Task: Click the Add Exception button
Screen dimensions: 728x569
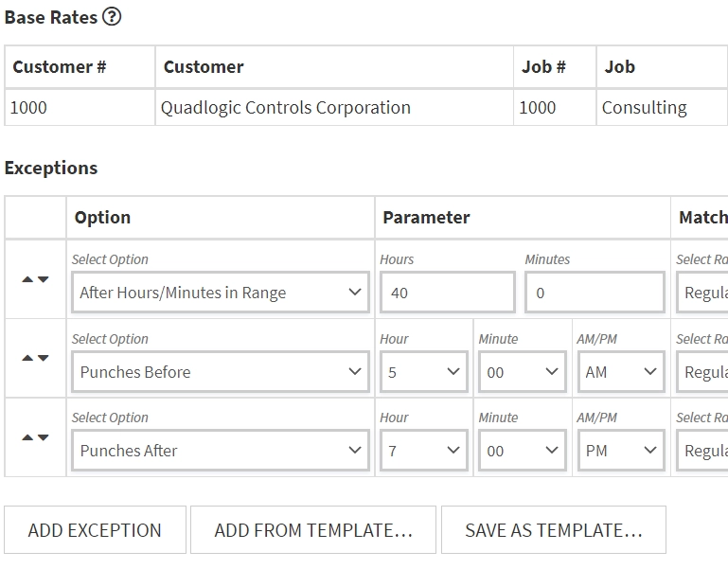Action: (95, 530)
